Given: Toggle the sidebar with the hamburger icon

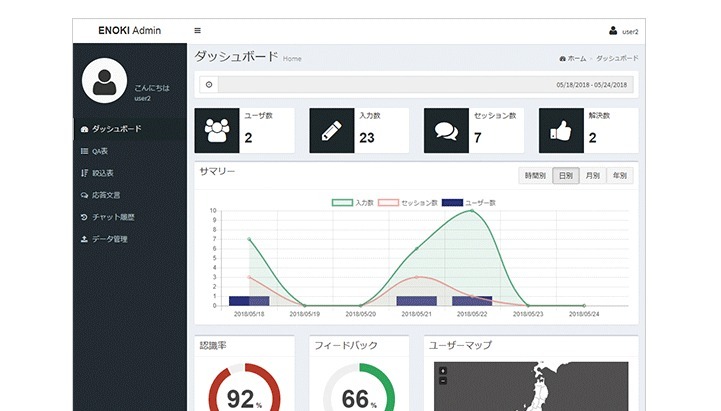Looking at the screenshot, I should pyautogui.click(x=197, y=30).
